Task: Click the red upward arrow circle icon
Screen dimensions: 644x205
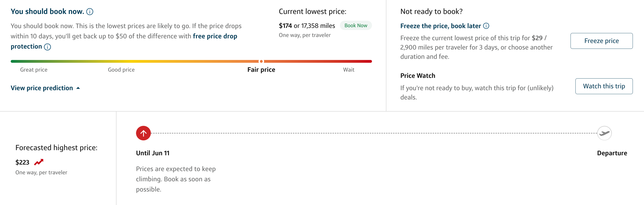Action: pos(143,133)
